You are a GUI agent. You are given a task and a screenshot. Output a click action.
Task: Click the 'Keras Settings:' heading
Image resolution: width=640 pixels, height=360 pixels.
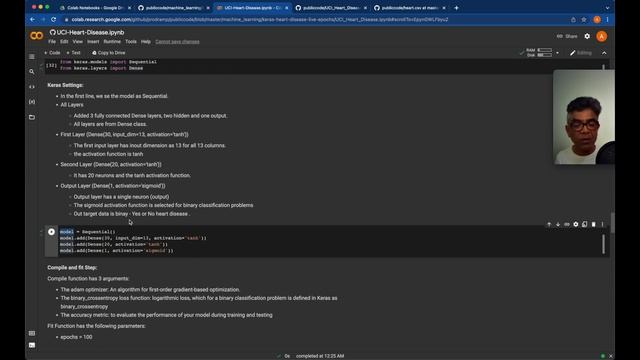[x=65, y=85]
